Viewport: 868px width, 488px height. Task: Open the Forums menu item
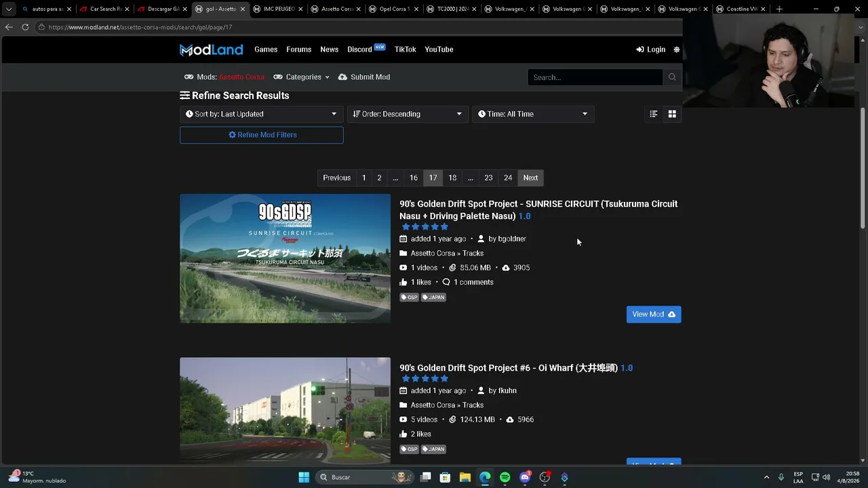[298, 49]
